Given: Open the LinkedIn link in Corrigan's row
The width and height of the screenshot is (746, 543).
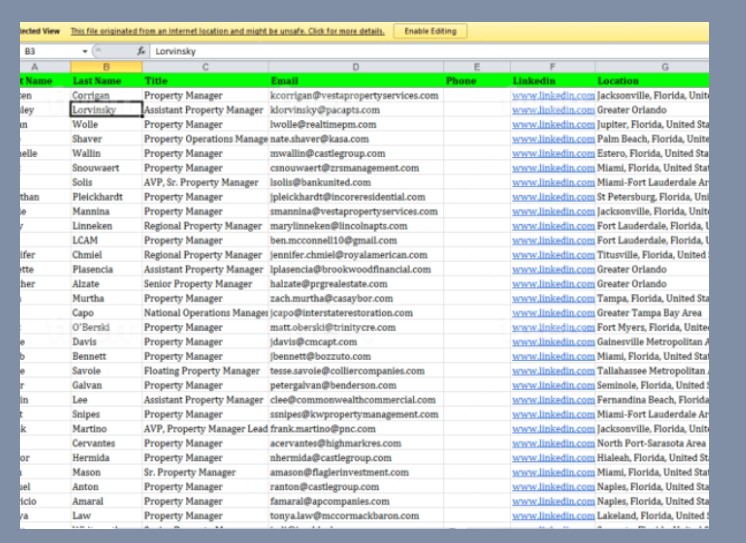Looking at the screenshot, I should tap(553, 96).
